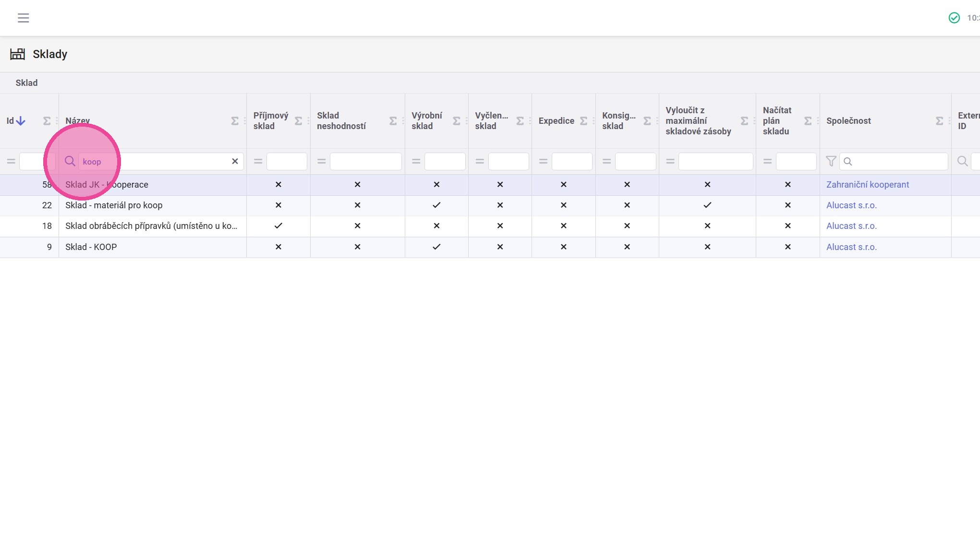Click the sigma icon in Název column header
Viewport: 980px width, 547px height.
pos(234,121)
